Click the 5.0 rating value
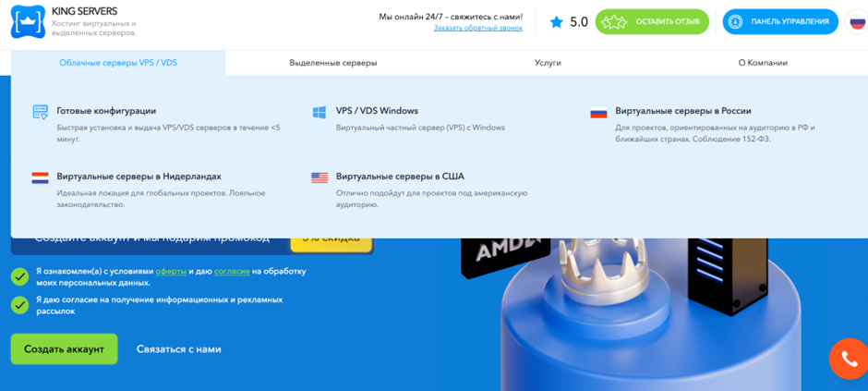Image resolution: width=868 pixels, height=391 pixels. click(x=578, y=22)
